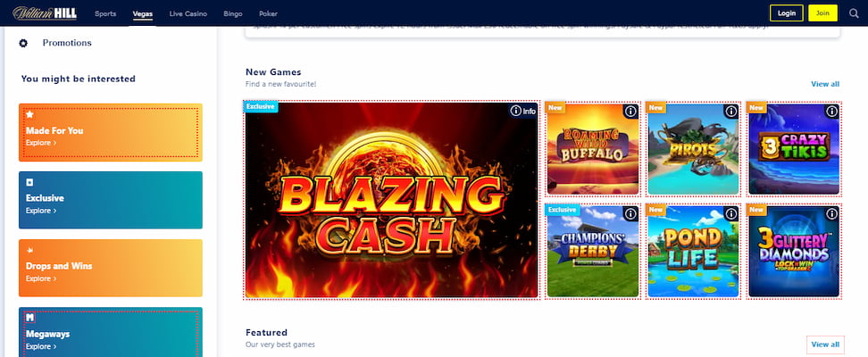
Task: Click the New badge on Pond Life
Action: pos(656,210)
